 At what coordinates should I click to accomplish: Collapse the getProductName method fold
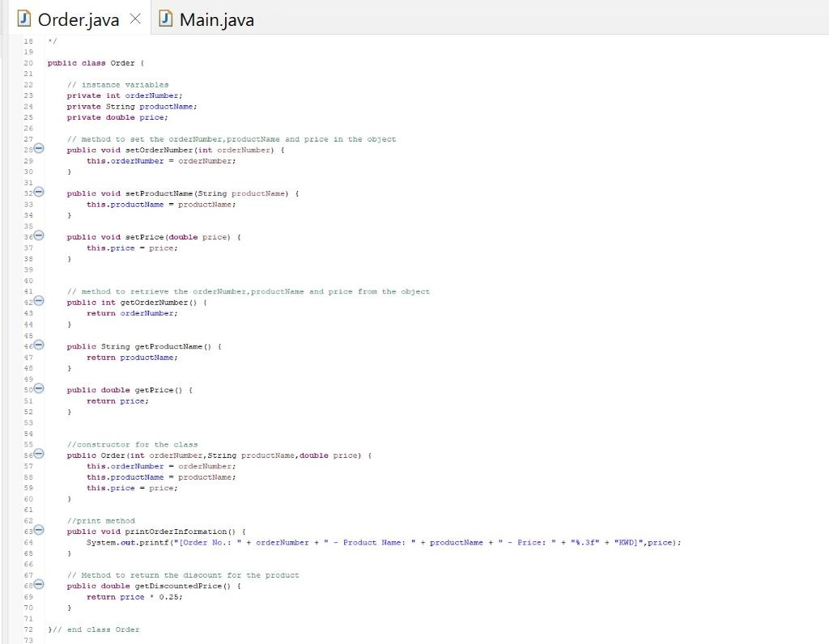pos(37,345)
